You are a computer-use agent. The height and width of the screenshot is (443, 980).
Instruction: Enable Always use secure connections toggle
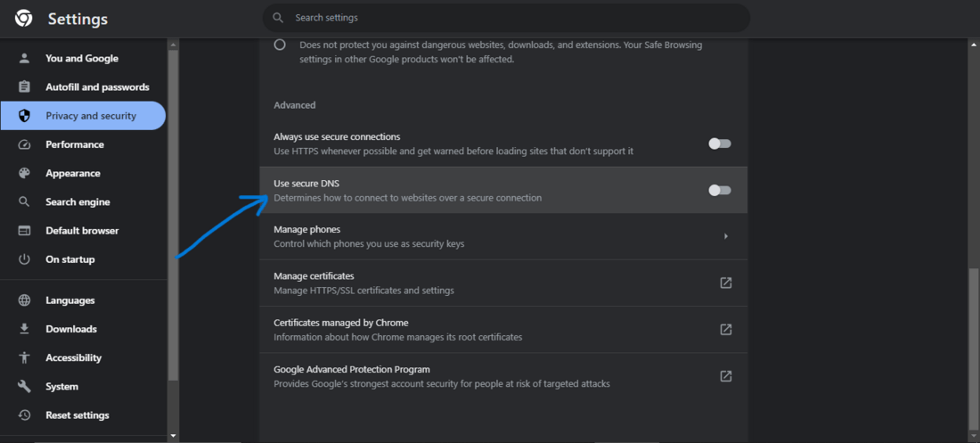[x=719, y=144]
